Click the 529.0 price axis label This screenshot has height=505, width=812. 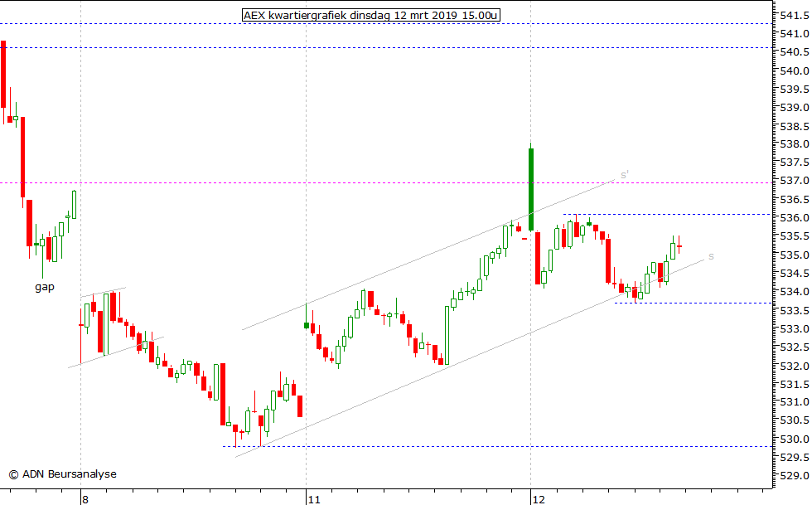795,475
